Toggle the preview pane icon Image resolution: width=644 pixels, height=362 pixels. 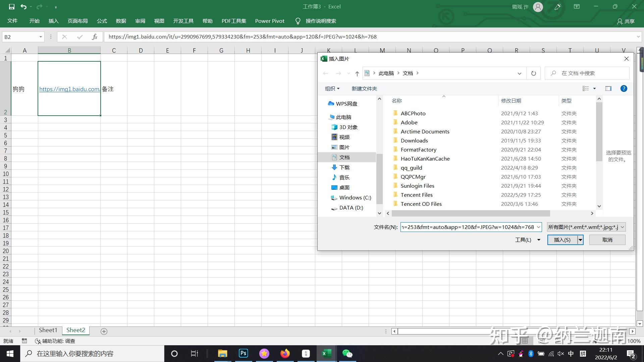pos(608,88)
